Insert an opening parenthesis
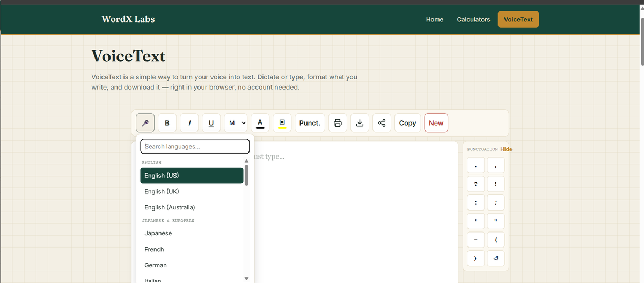This screenshot has width=644, height=283. [496, 240]
